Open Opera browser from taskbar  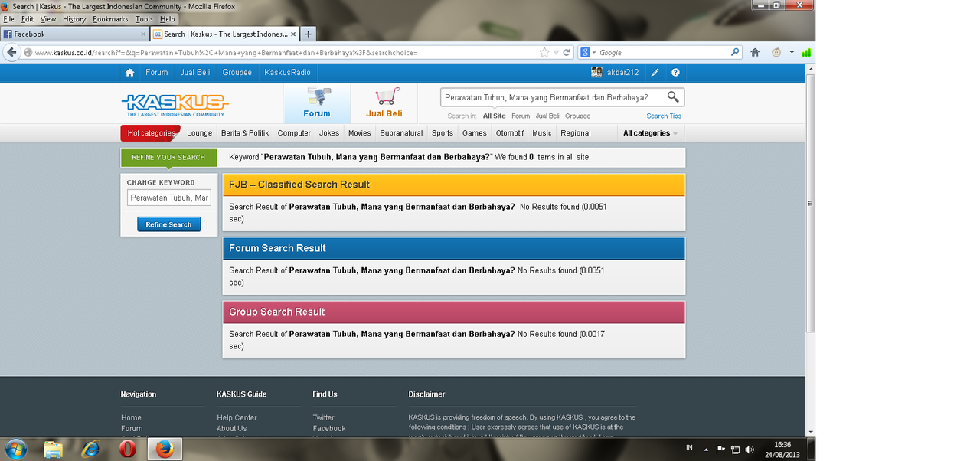click(x=128, y=449)
